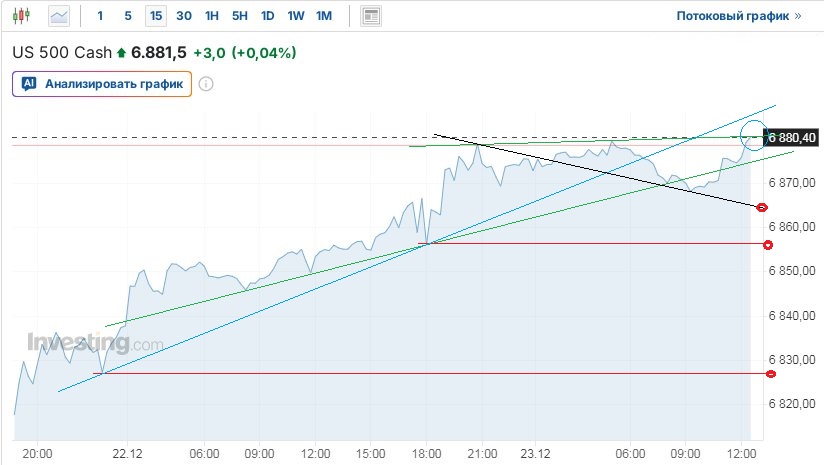Select the 1M timeframe
This screenshot has width=824, height=465.
(324, 16)
